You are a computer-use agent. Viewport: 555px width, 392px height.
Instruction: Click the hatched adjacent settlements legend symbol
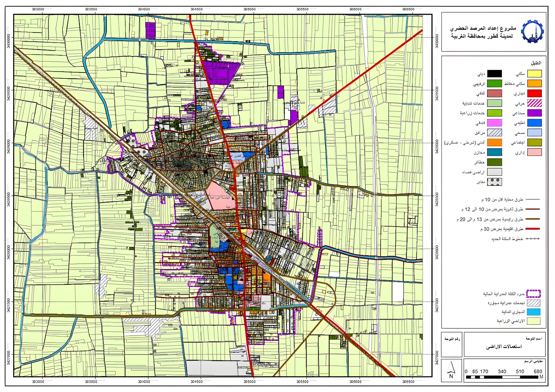pyautogui.click(x=534, y=303)
